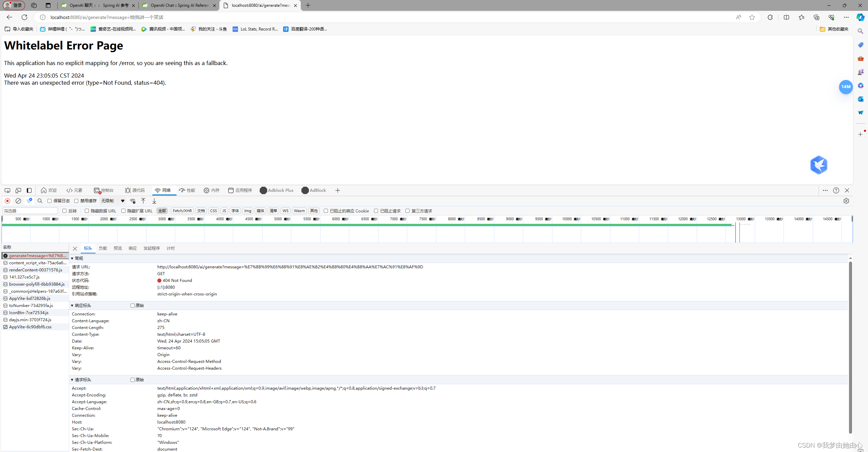868x452 pixels.
Task: Enable the 保留日志 checkbox
Action: [x=50, y=201]
